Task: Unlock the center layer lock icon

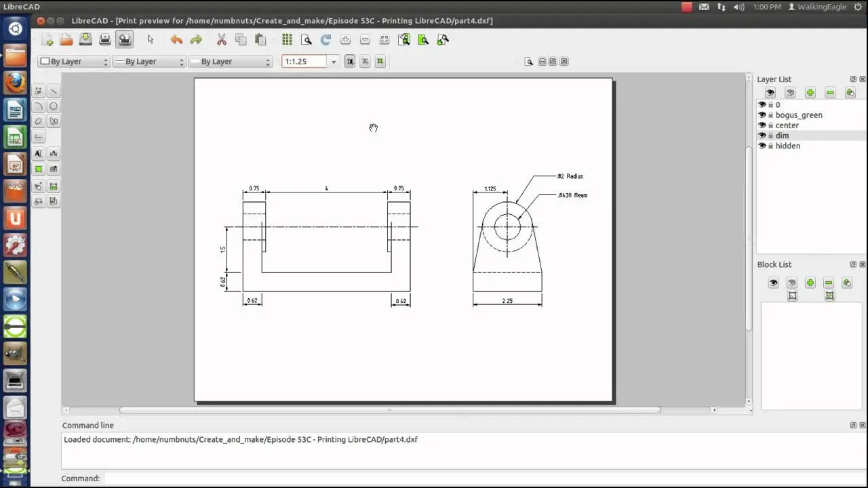Action: (x=770, y=125)
